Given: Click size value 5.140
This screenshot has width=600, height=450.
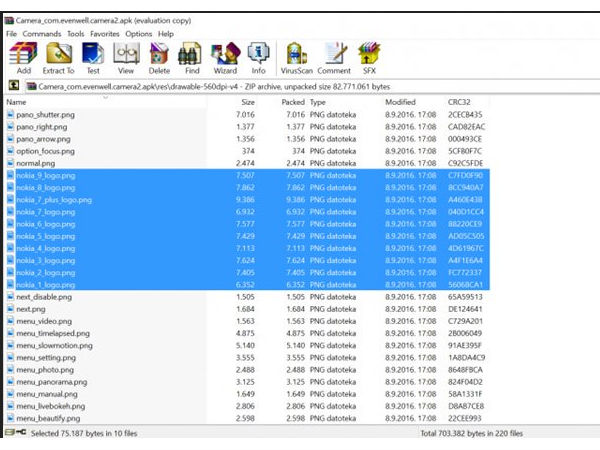Looking at the screenshot, I should click(x=245, y=346).
